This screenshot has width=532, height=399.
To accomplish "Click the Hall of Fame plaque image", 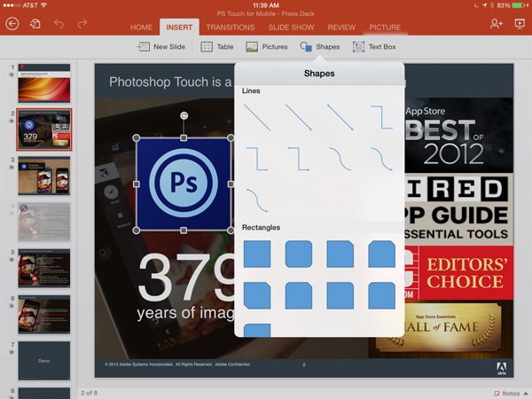I will (441, 327).
